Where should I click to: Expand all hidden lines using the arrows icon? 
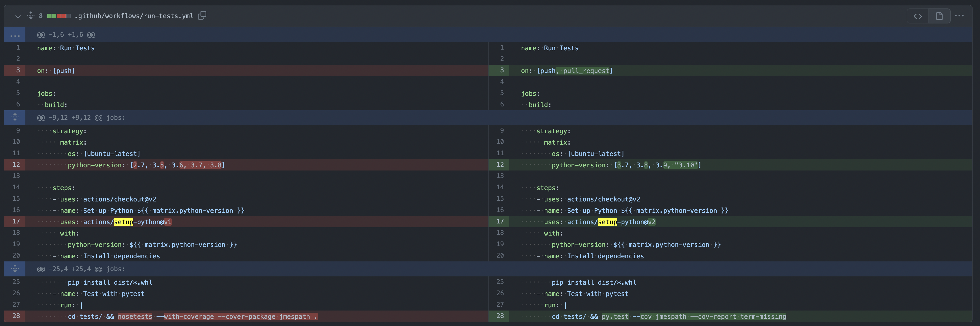[30, 15]
